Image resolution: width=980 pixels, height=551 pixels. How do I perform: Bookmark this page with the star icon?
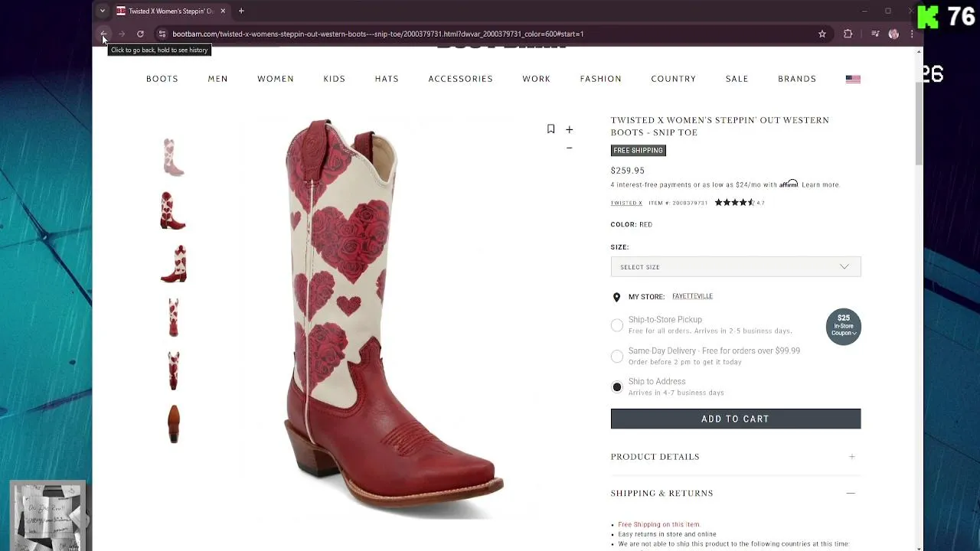pyautogui.click(x=822, y=34)
